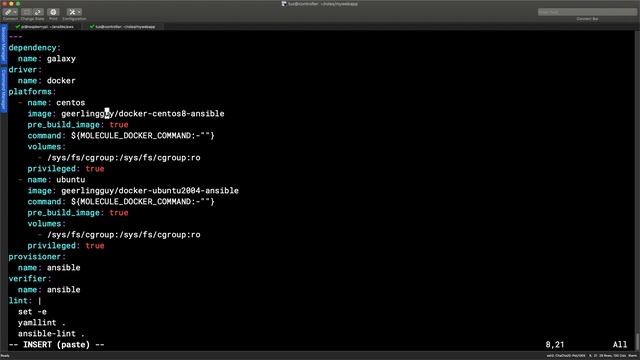Click the 'platforms:' key
This screenshot has width=640, height=360.
pyautogui.click(x=32, y=92)
